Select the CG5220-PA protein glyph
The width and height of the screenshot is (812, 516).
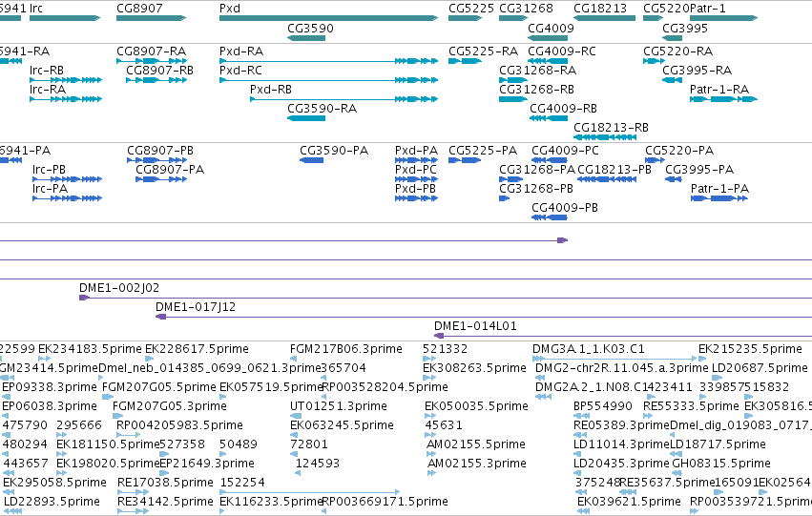pos(656,160)
